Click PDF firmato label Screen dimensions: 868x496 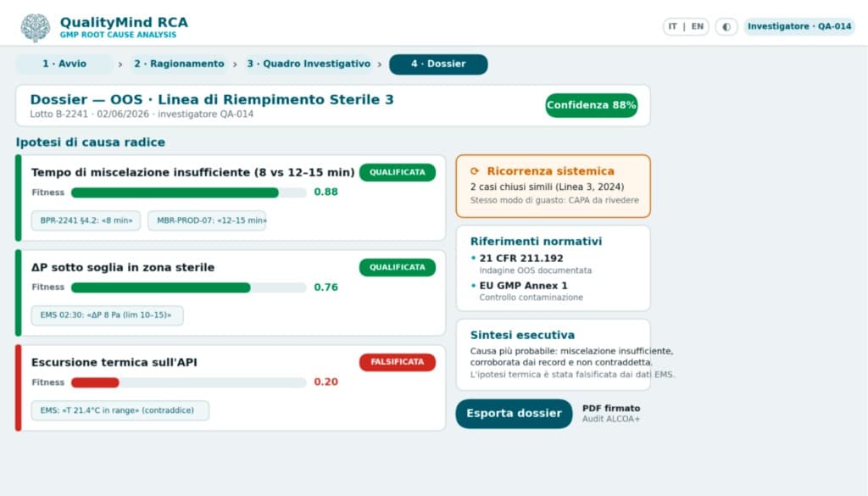pos(611,409)
